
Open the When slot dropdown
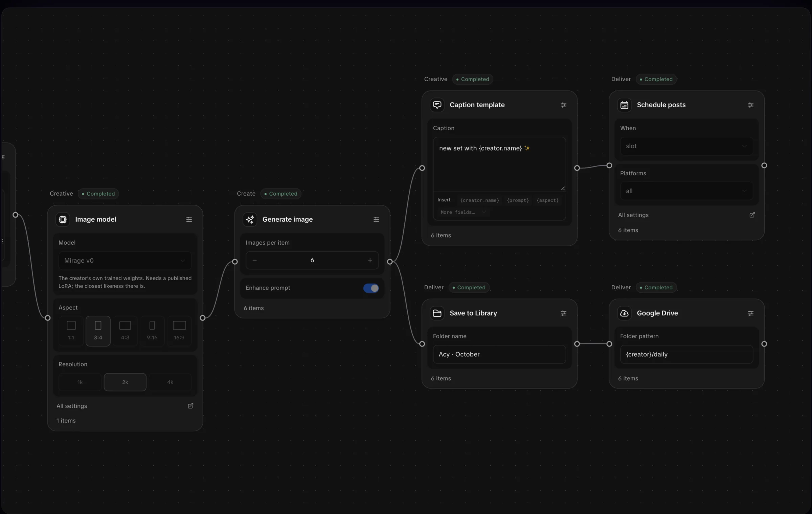tap(687, 146)
